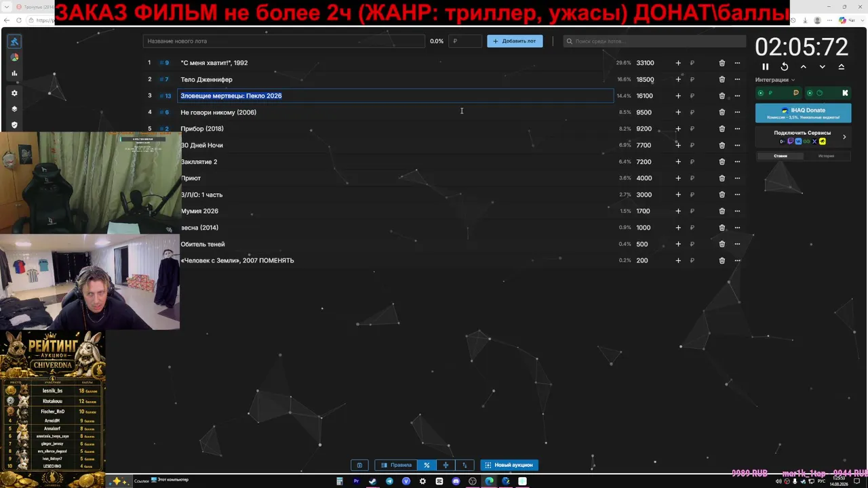
Task: Switch to the Ставки tab
Action: coord(781,156)
